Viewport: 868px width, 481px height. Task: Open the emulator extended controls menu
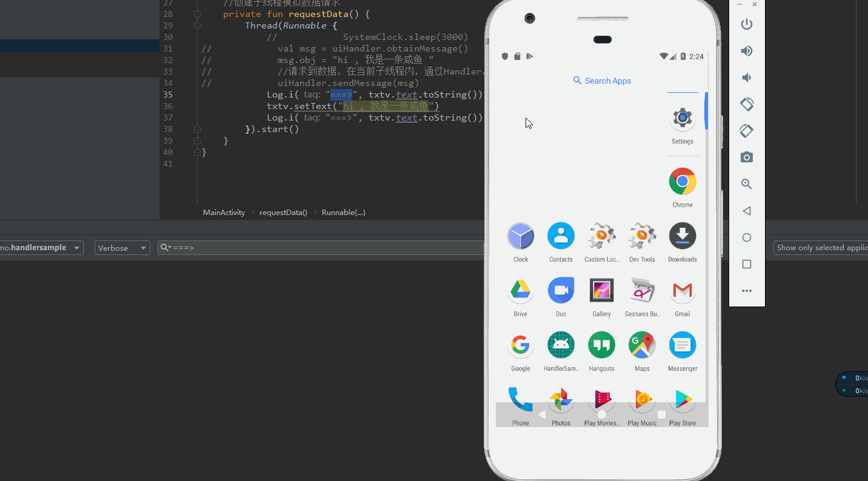click(x=746, y=290)
